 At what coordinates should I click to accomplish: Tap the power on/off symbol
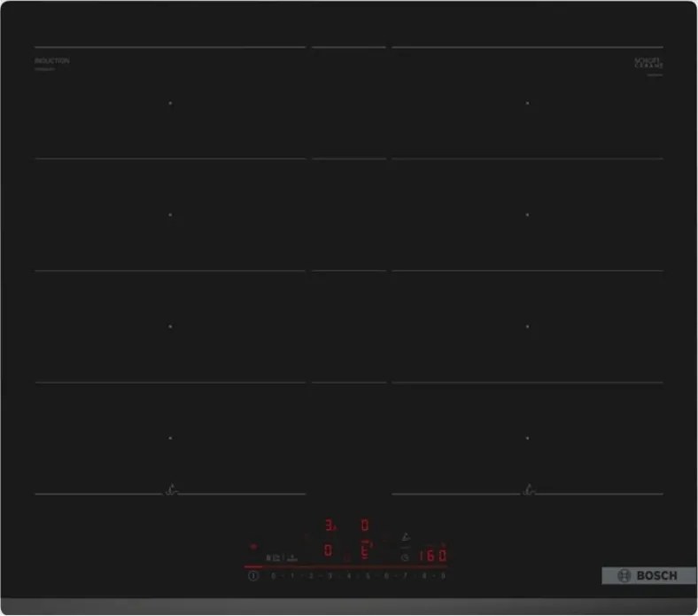(x=253, y=576)
